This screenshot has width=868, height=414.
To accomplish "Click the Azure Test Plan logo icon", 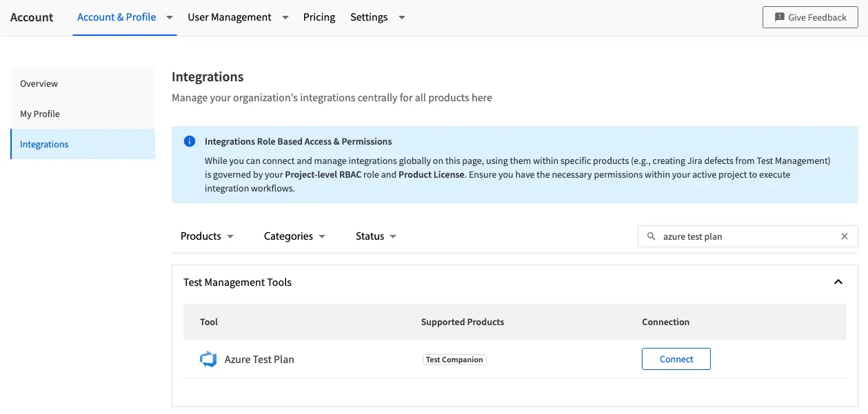I will coord(208,359).
